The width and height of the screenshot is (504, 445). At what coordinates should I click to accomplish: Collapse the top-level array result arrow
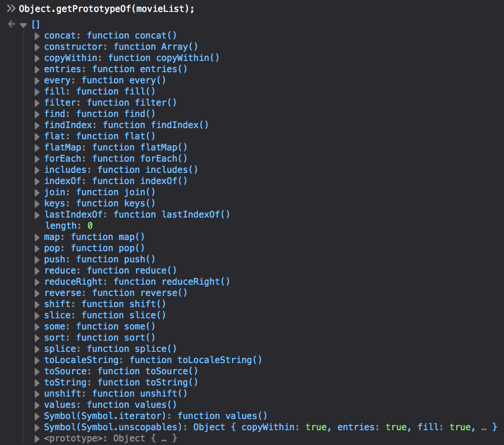23,25
